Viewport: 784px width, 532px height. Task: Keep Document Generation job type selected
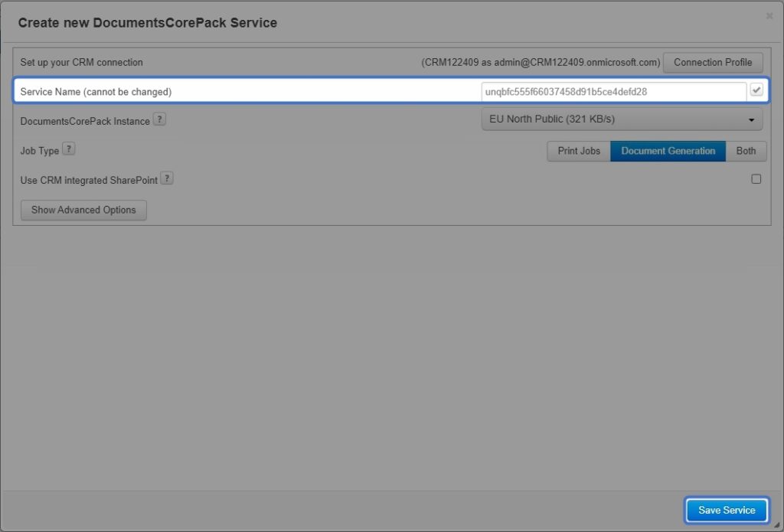pyautogui.click(x=668, y=151)
